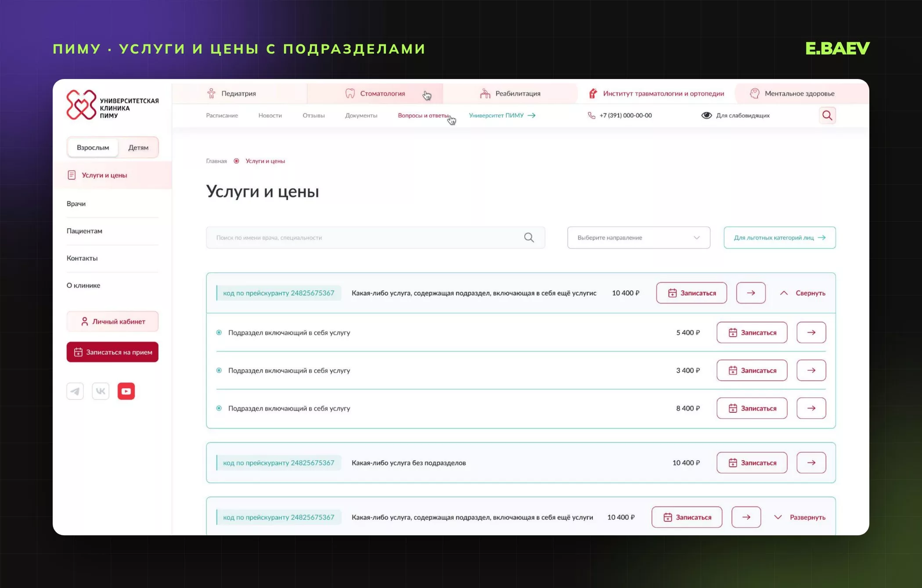922x588 pixels.
Task: Click arrow button for 'услуга без подразделов'
Action: click(x=811, y=462)
